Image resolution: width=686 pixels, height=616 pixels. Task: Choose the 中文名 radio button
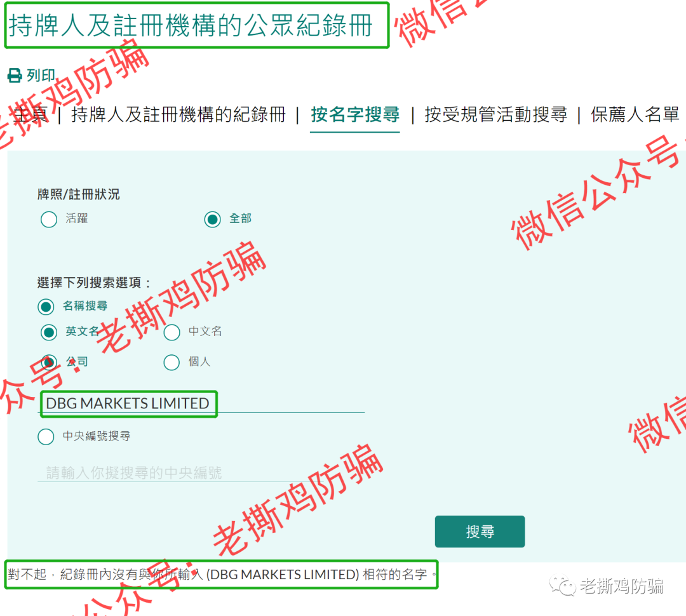pos(171,332)
